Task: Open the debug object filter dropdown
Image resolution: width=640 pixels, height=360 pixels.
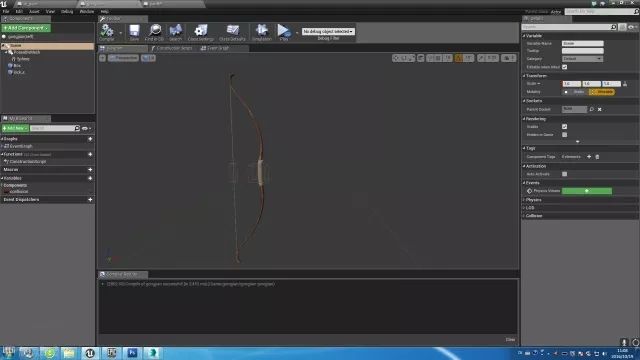Action: coord(328,31)
